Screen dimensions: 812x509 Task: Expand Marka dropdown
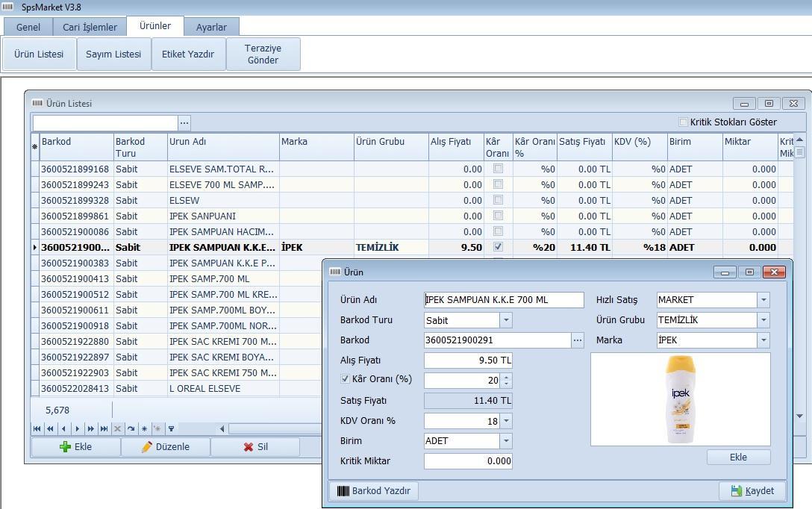(x=763, y=340)
